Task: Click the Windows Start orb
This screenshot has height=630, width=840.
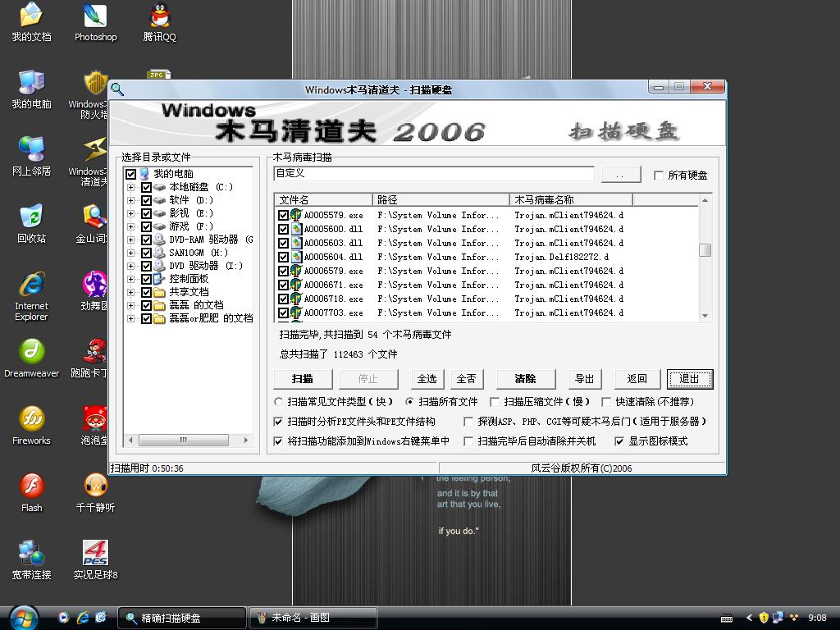Action: pos(24,618)
